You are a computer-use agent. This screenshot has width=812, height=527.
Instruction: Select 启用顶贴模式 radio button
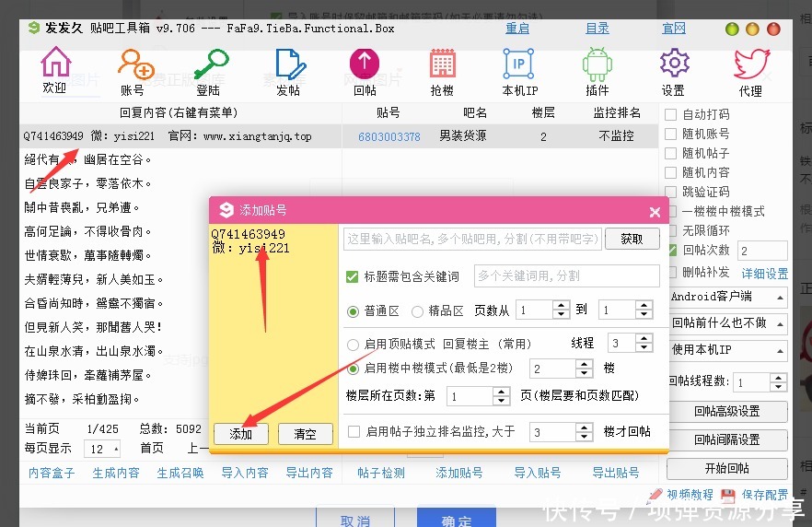[x=354, y=344]
